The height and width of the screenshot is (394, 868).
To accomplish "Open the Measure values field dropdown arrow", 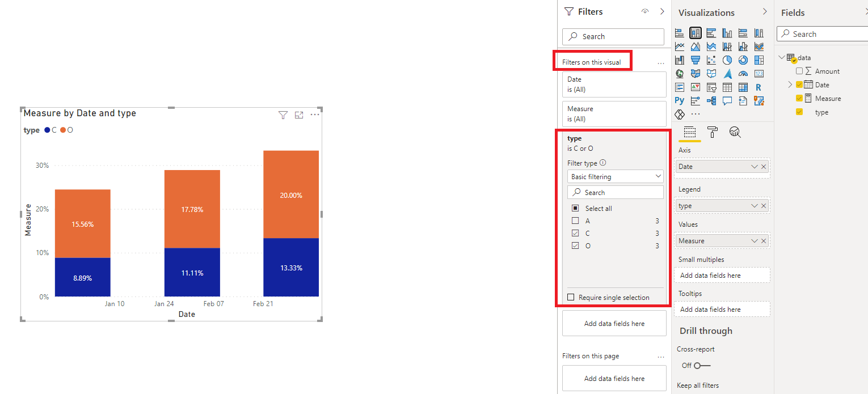I will (x=754, y=241).
